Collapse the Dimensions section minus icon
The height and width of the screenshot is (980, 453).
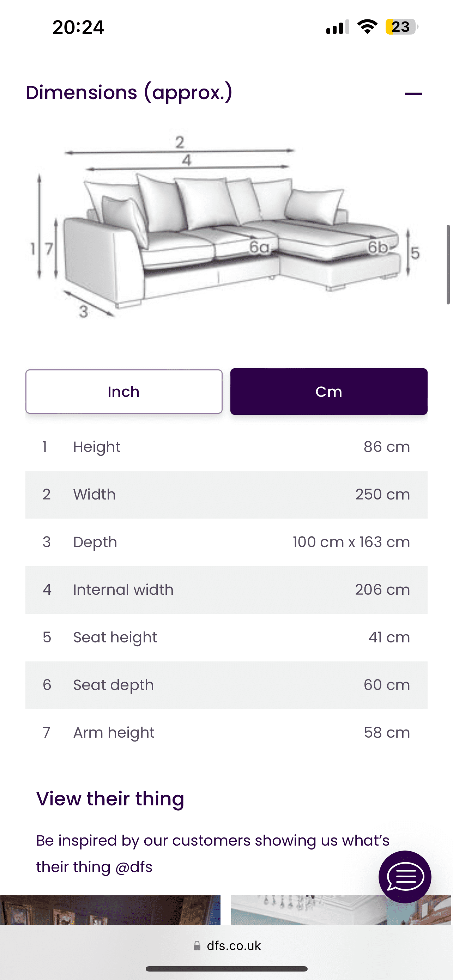pos(413,93)
